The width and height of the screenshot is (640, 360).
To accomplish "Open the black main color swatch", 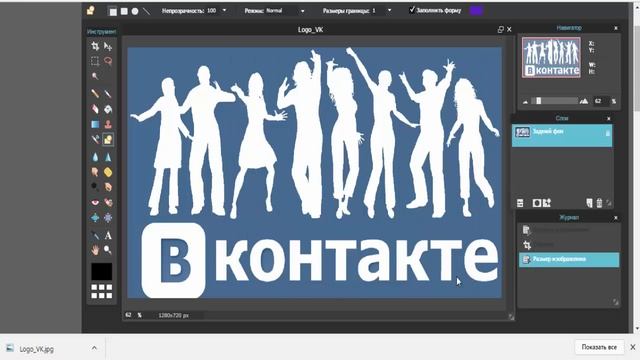I will click(x=101, y=271).
